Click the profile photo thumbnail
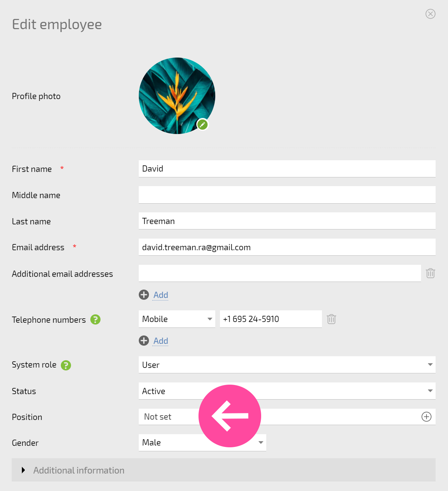Viewport: 448px width, 491px height. pos(177,96)
